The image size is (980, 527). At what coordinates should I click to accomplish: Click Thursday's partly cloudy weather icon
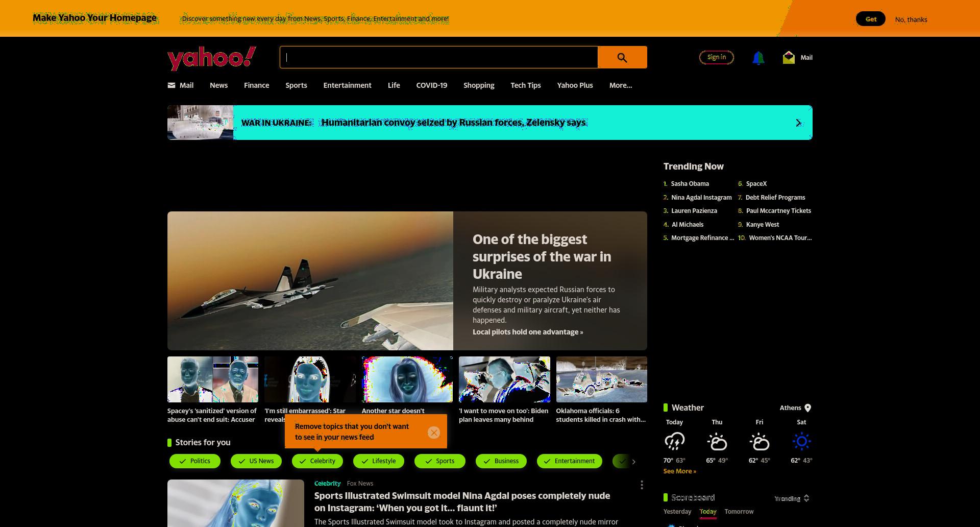tap(717, 441)
